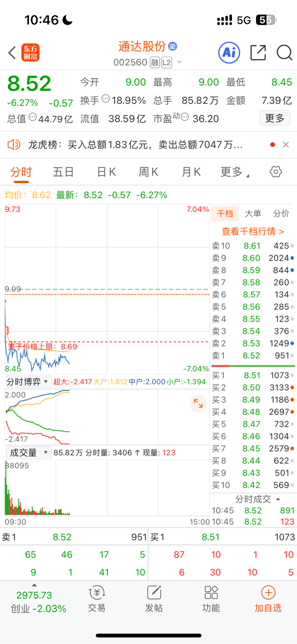Image resolution: width=297 pixels, height=644 pixels.
Task: Tap the 卖2 row at 8.53
Action: tap(253, 343)
